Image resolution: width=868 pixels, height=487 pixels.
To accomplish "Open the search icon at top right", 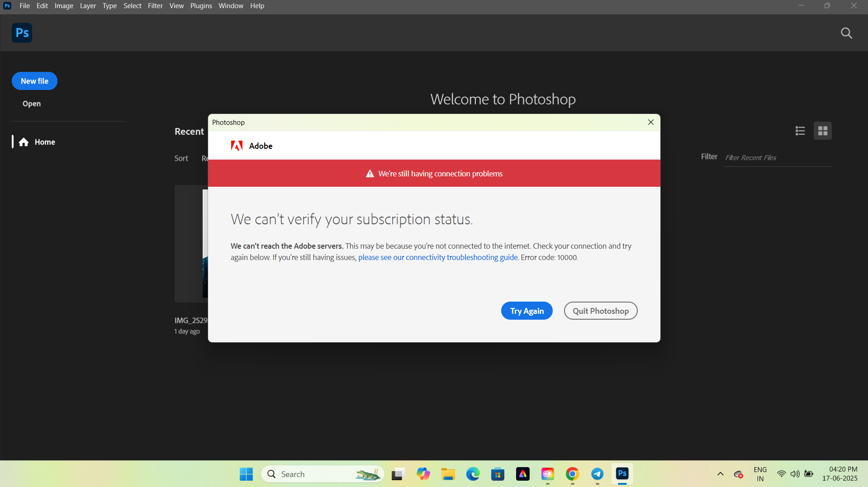I will [846, 33].
